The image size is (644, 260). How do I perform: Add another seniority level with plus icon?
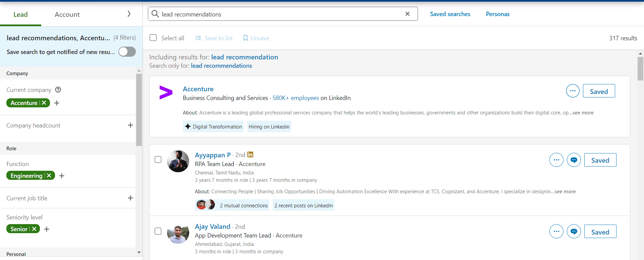(x=47, y=229)
